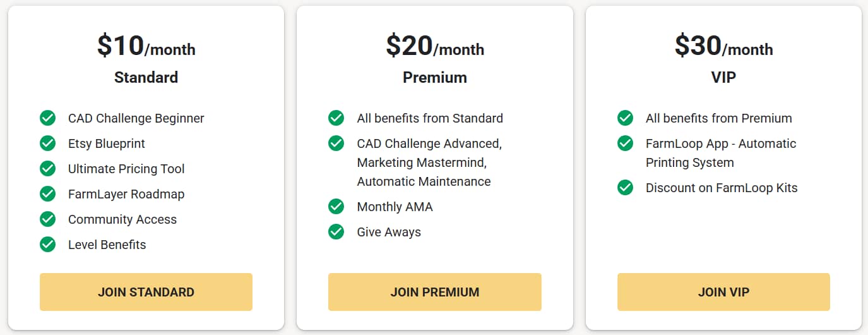Select check icon for FarmLoop App feature
The height and width of the screenshot is (335, 868).
[x=626, y=143]
